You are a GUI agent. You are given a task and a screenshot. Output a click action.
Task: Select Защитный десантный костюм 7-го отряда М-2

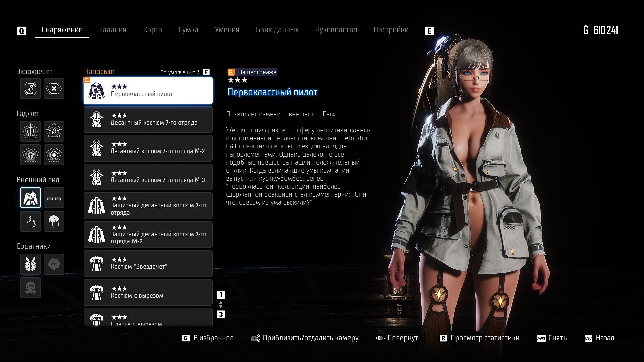point(148,235)
